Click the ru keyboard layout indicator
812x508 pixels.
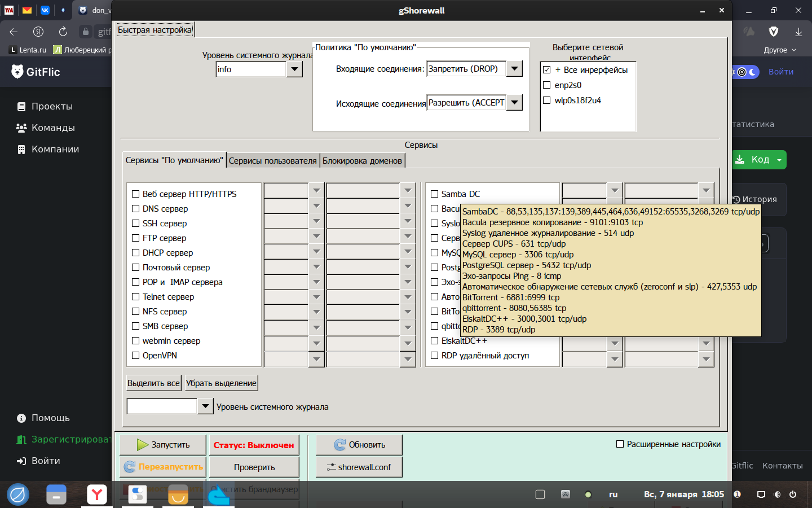click(614, 494)
